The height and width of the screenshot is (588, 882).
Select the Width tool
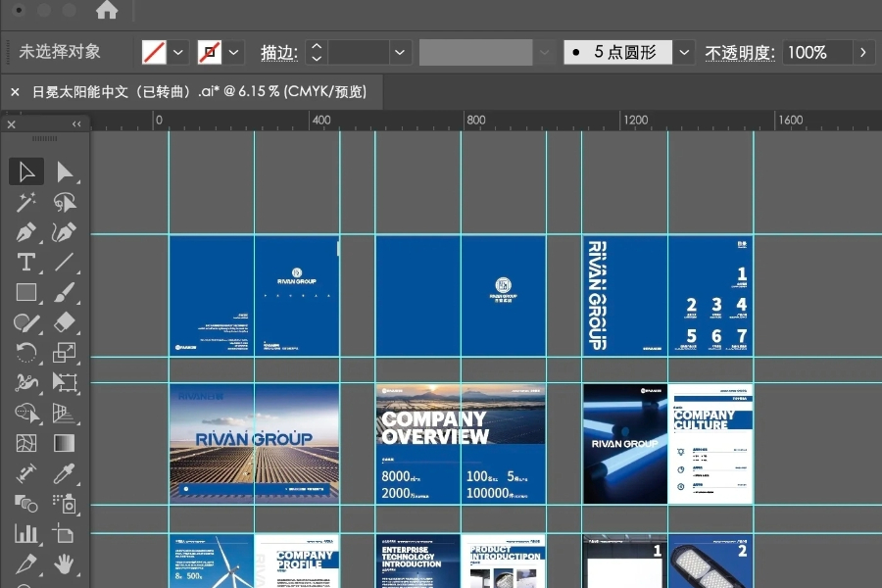26,383
